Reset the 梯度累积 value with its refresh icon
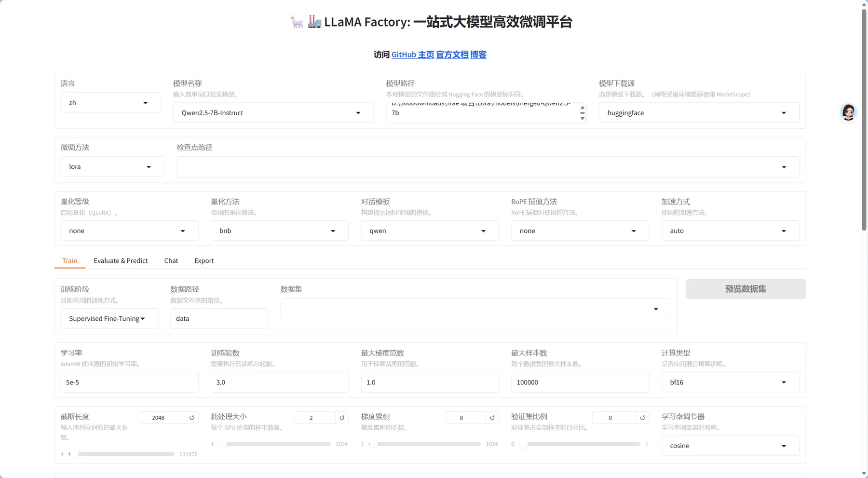Screen dimensions: 868x478 pos(492,418)
